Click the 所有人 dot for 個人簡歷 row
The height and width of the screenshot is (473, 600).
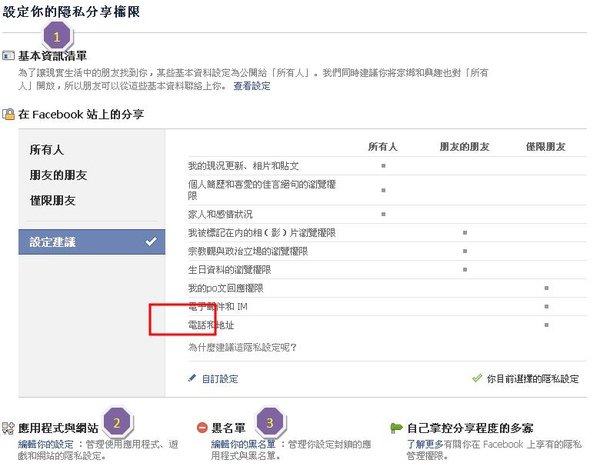pyautogui.click(x=383, y=190)
